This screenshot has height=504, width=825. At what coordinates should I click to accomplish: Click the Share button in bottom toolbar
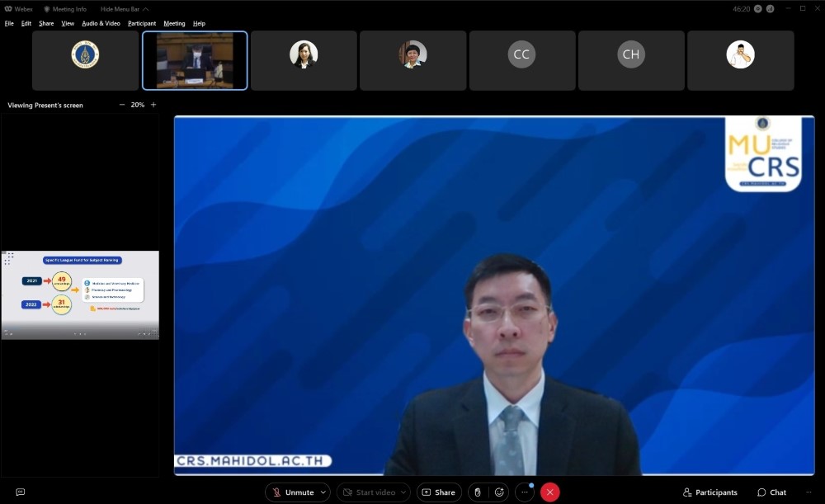(439, 492)
